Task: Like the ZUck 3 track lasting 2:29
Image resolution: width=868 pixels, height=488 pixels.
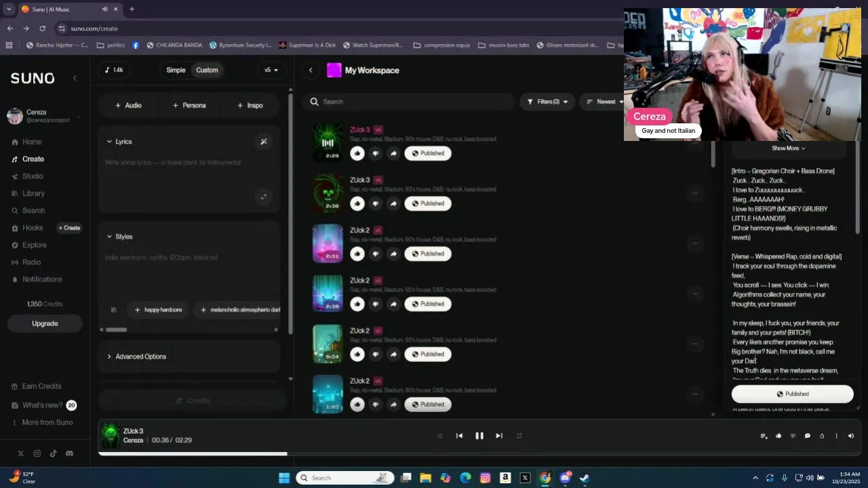Action: 357,153
